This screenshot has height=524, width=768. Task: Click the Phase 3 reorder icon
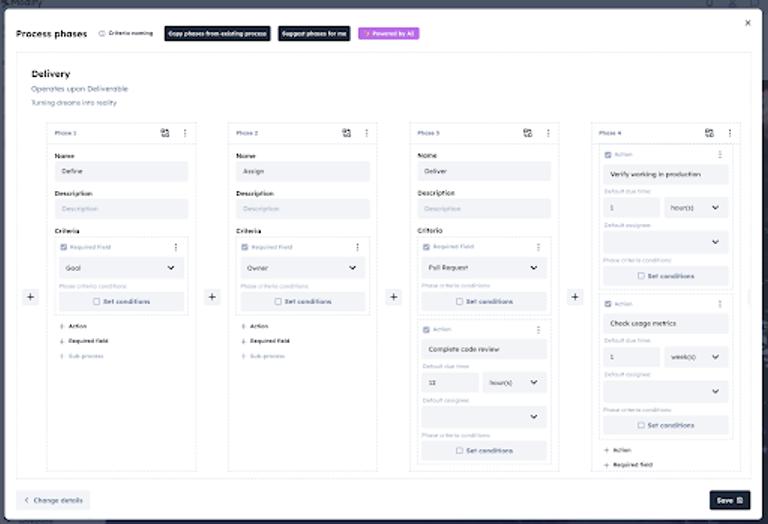528,133
